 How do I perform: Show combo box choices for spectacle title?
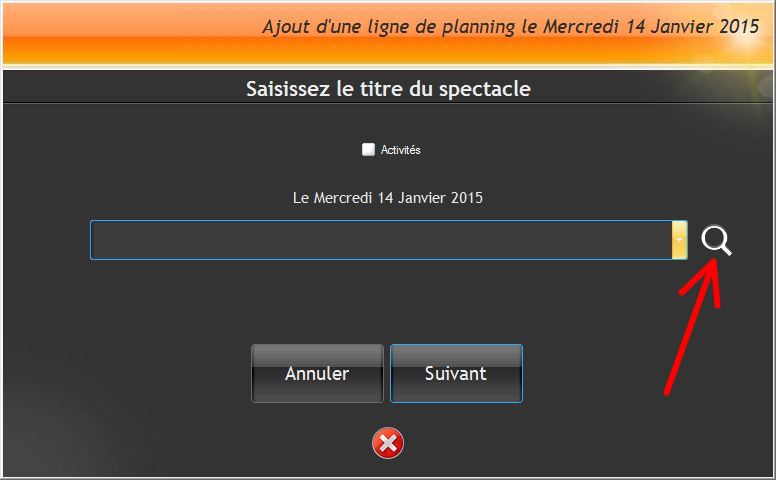point(679,240)
